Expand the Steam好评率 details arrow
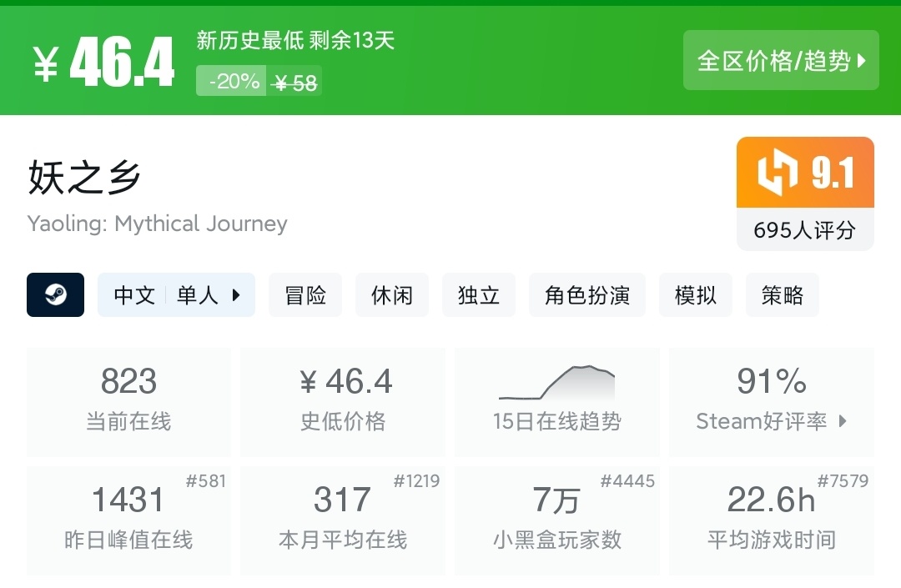 tap(843, 421)
